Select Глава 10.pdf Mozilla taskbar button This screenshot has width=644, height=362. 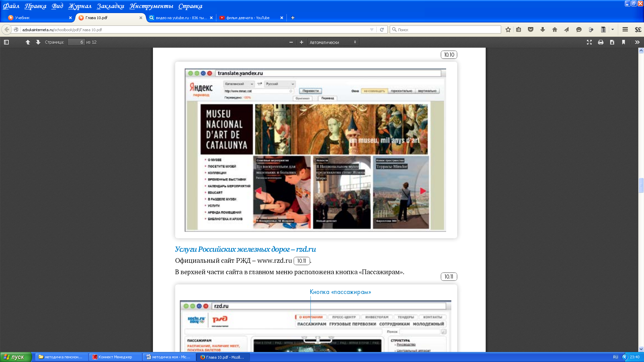223,357
